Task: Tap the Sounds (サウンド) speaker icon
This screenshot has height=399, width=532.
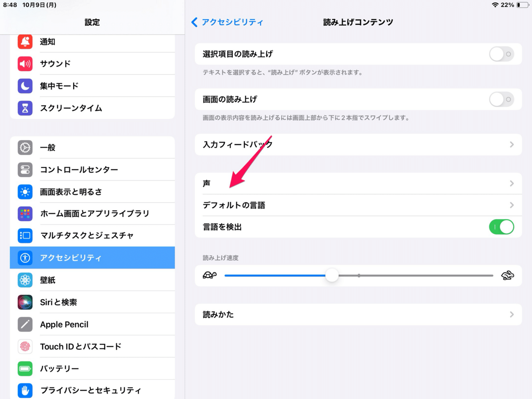Action: (x=25, y=64)
